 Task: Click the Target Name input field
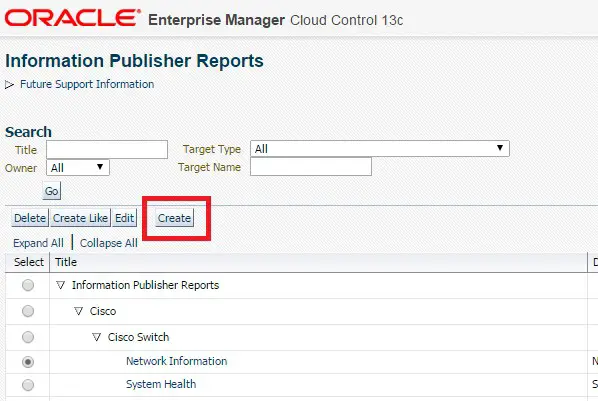click(x=311, y=167)
